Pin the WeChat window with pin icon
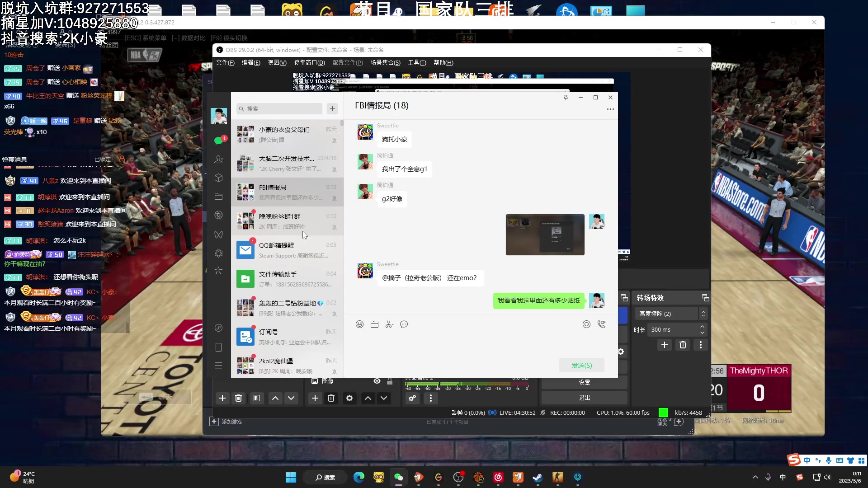Image resolution: width=868 pixels, height=488 pixels. click(x=566, y=98)
